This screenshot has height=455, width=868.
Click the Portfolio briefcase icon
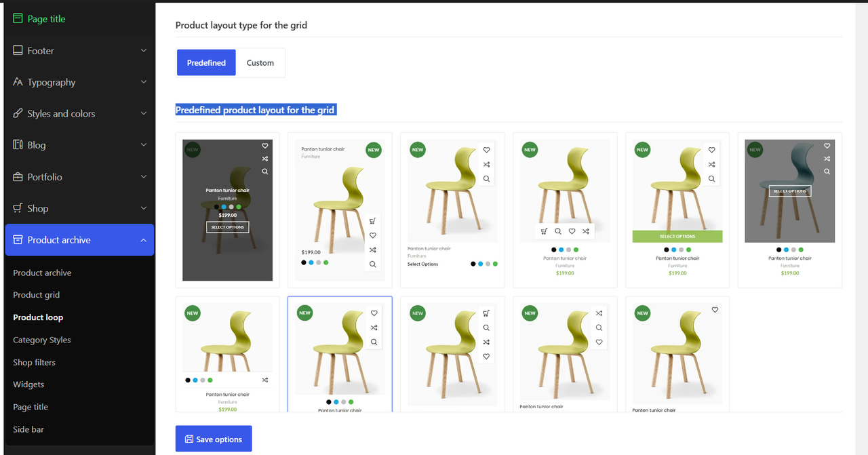click(18, 177)
